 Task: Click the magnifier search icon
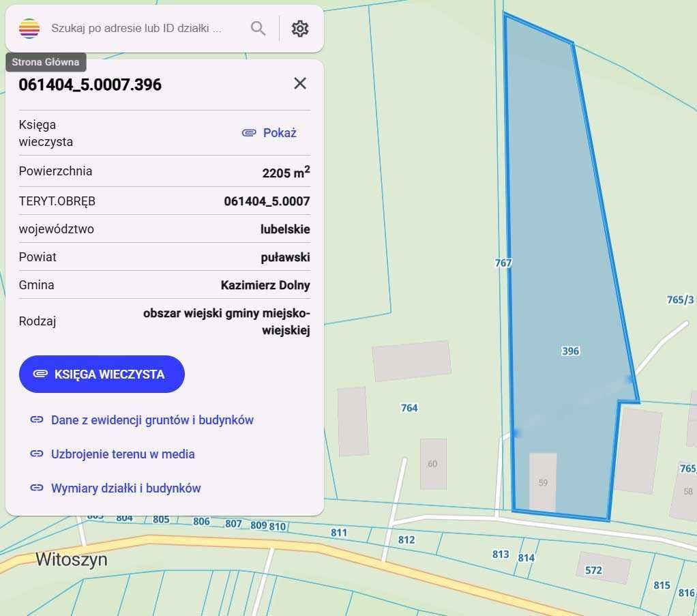tap(258, 28)
